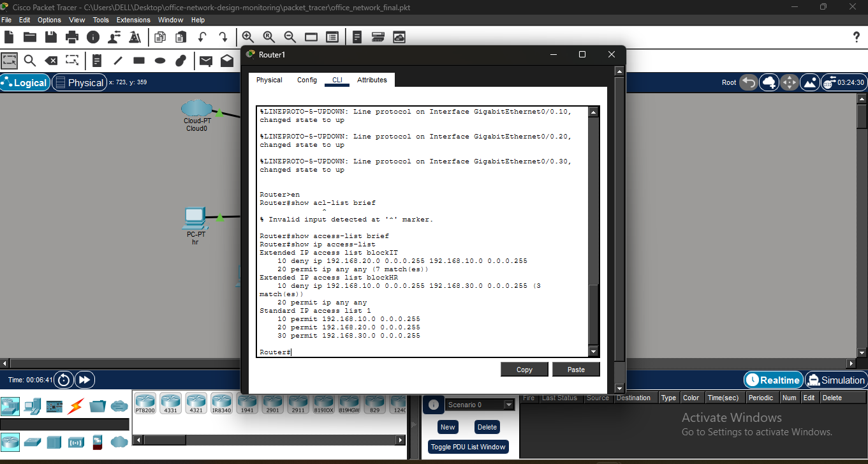Screen dimensions: 868x464
Task: Select the Inspect magnifier tool
Action: (x=30, y=61)
